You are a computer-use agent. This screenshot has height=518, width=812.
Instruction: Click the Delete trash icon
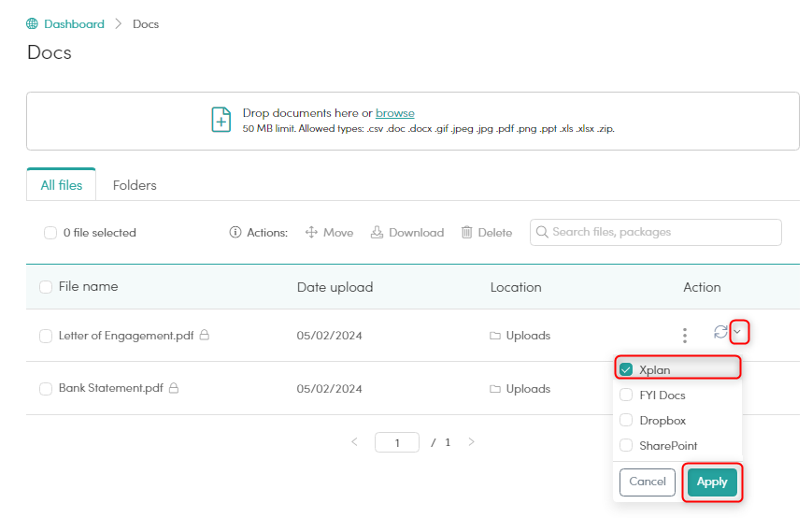(x=466, y=233)
